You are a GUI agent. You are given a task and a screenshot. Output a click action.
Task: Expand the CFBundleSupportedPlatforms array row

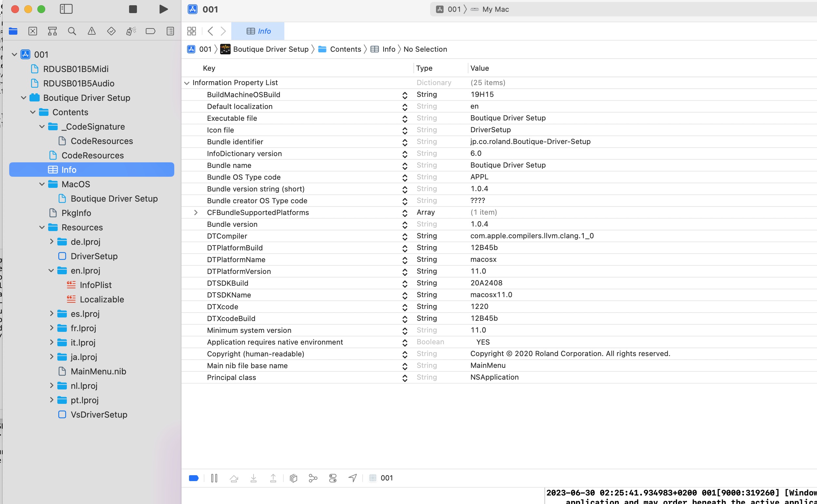[196, 212]
